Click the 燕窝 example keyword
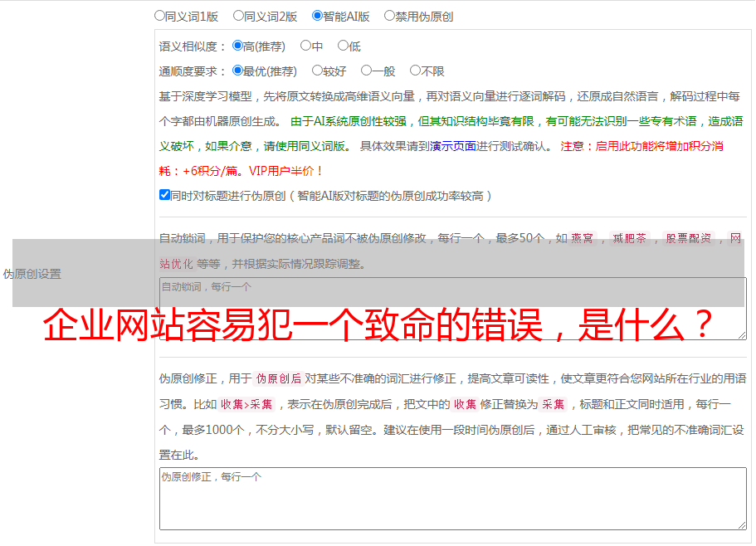 click(x=582, y=238)
